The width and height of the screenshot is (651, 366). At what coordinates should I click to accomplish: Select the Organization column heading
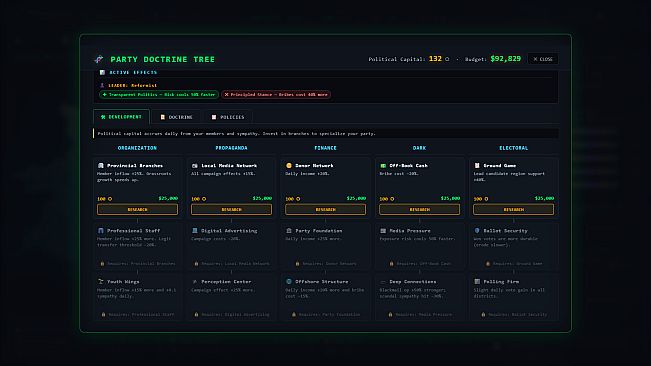pos(137,148)
